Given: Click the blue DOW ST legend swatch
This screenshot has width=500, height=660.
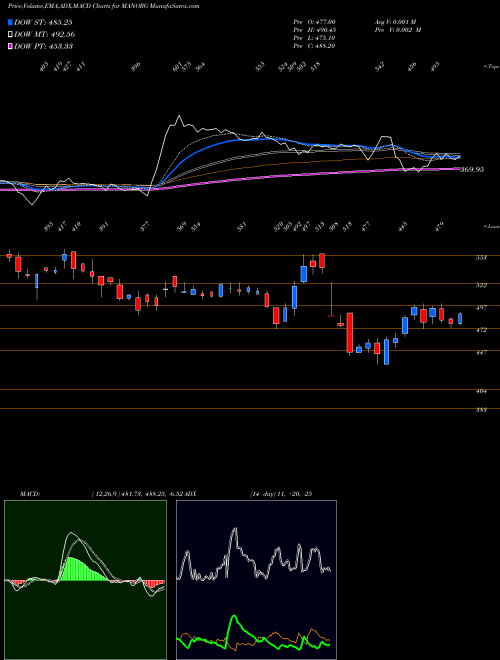Looking at the screenshot, I should coord(11,22).
